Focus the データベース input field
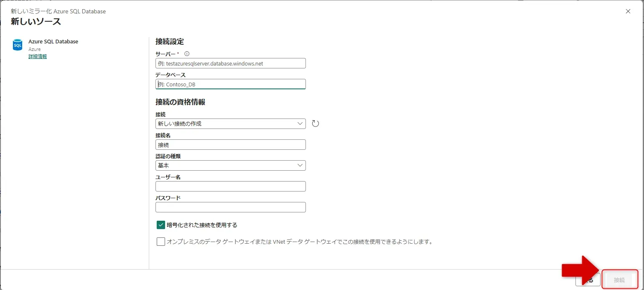Image resolution: width=644 pixels, height=290 pixels. pyautogui.click(x=230, y=84)
